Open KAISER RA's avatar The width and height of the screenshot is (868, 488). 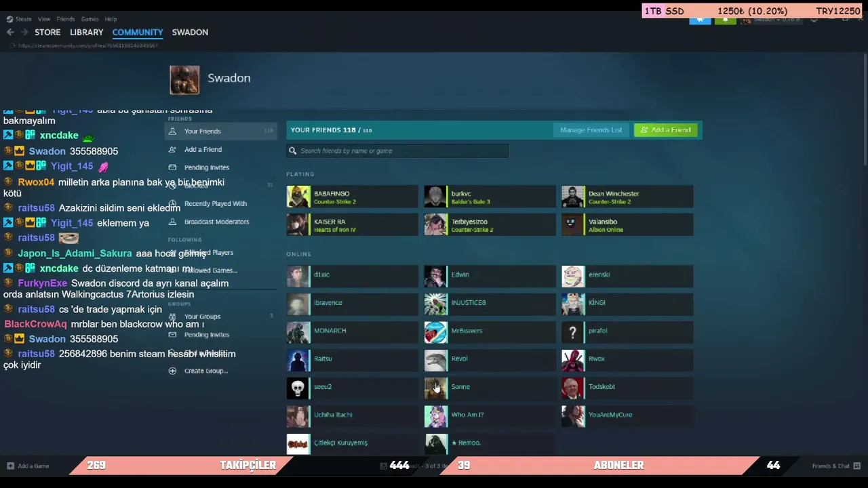click(x=298, y=224)
